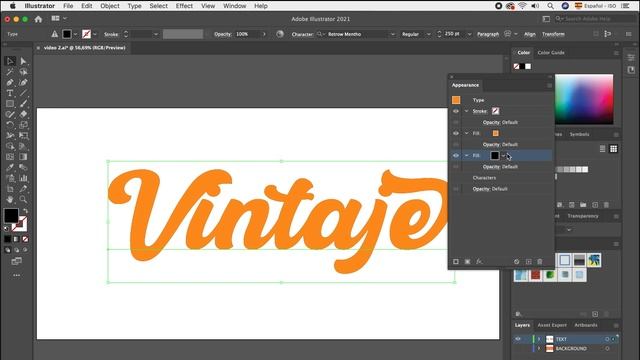The height and width of the screenshot is (360, 640).
Task: Open the Effect menu
Action: (x=184, y=6)
